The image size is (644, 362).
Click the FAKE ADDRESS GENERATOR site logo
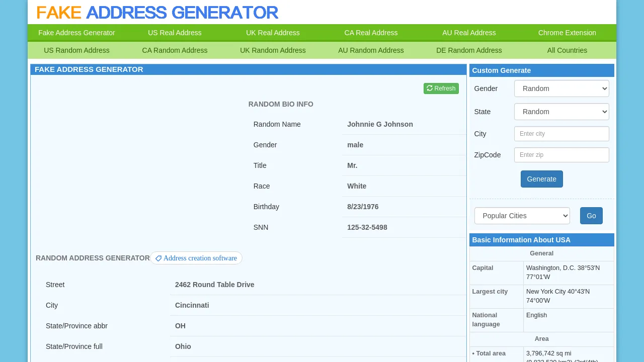pyautogui.click(x=156, y=13)
